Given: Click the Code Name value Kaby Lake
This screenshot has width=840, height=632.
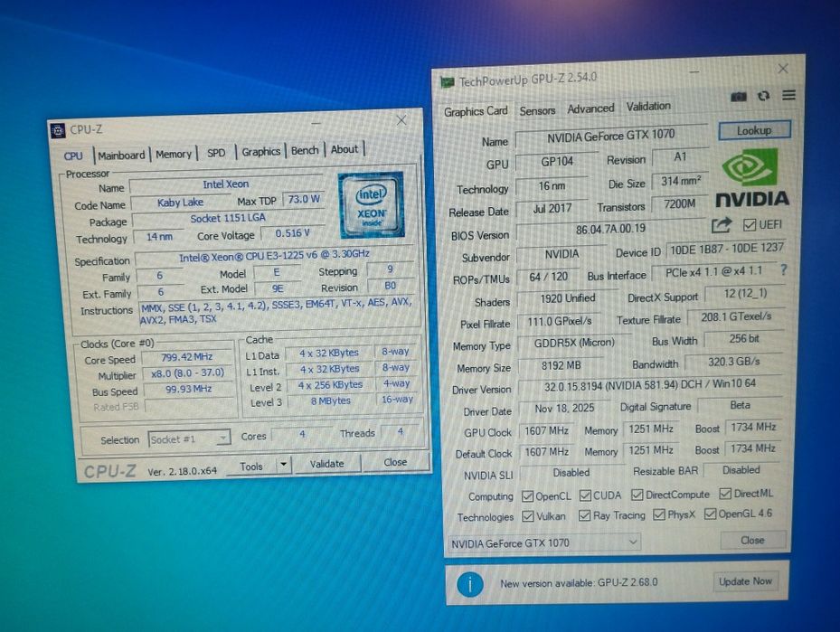Looking at the screenshot, I should point(181,203).
